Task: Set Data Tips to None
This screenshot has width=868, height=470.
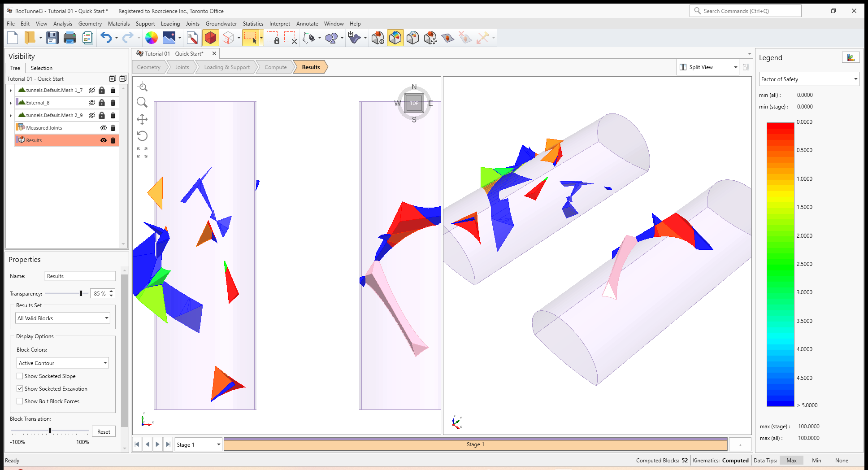Action: (x=842, y=461)
